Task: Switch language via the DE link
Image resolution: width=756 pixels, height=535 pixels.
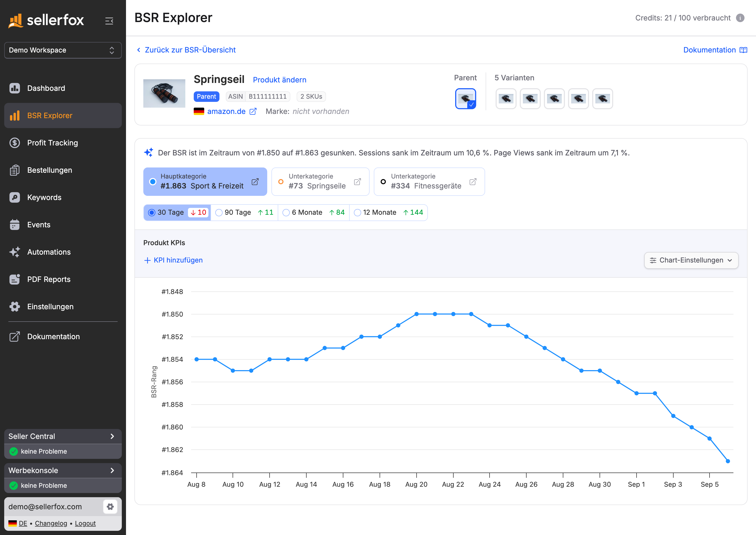Action: click(23, 523)
